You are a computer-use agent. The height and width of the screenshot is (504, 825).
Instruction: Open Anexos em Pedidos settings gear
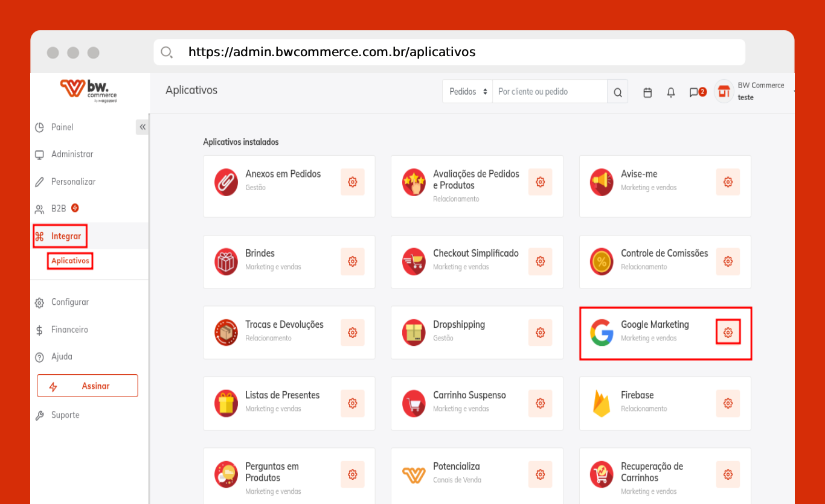pyautogui.click(x=352, y=182)
